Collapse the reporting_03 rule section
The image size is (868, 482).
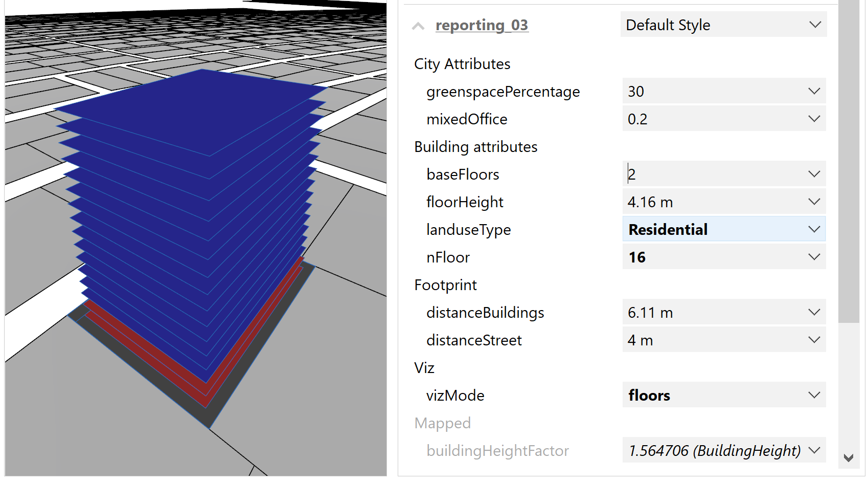click(418, 26)
